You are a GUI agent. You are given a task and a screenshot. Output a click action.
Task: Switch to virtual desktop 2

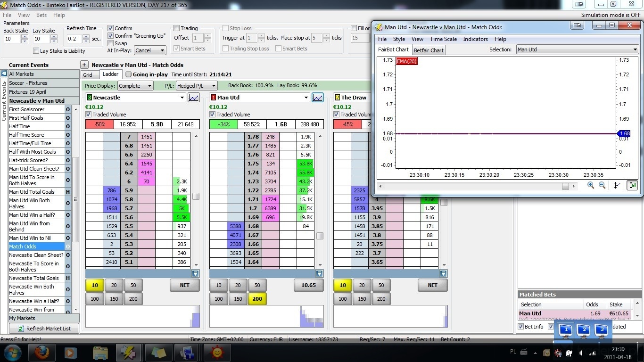tap(584, 330)
